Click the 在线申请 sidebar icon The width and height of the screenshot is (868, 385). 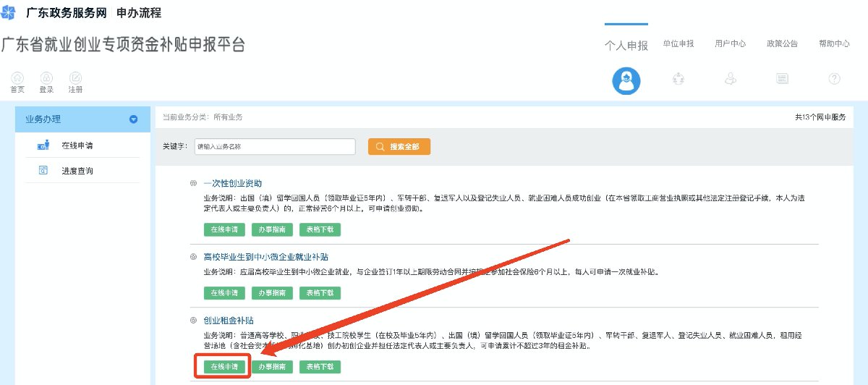point(43,145)
